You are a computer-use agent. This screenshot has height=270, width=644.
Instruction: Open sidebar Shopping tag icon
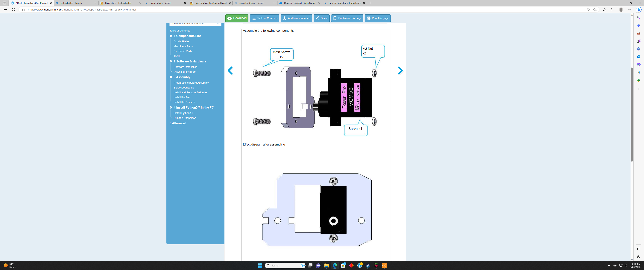(x=639, y=25)
